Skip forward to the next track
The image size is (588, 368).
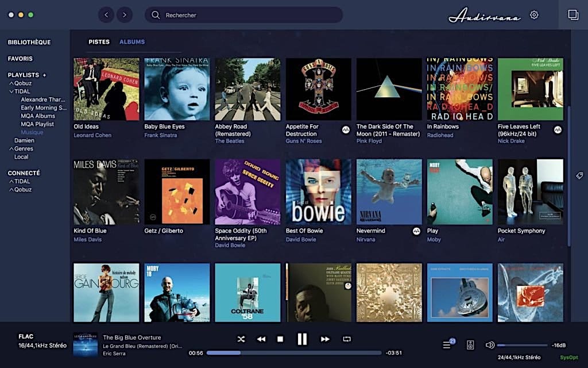point(324,339)
